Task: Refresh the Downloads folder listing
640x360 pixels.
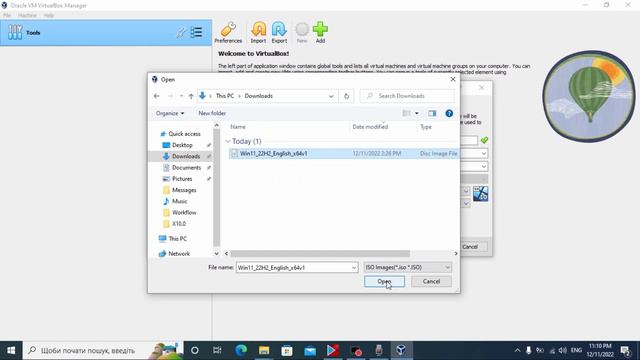Action: point(346,96)
